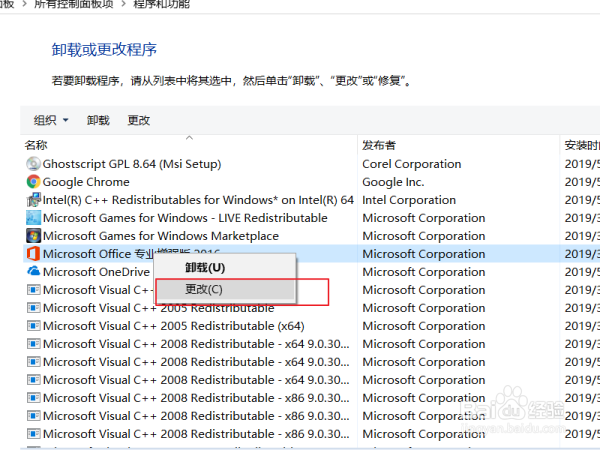Choose 卸载(U) in the context menu
The width and height of the screenshot is (600, 450).
[226, 267]
